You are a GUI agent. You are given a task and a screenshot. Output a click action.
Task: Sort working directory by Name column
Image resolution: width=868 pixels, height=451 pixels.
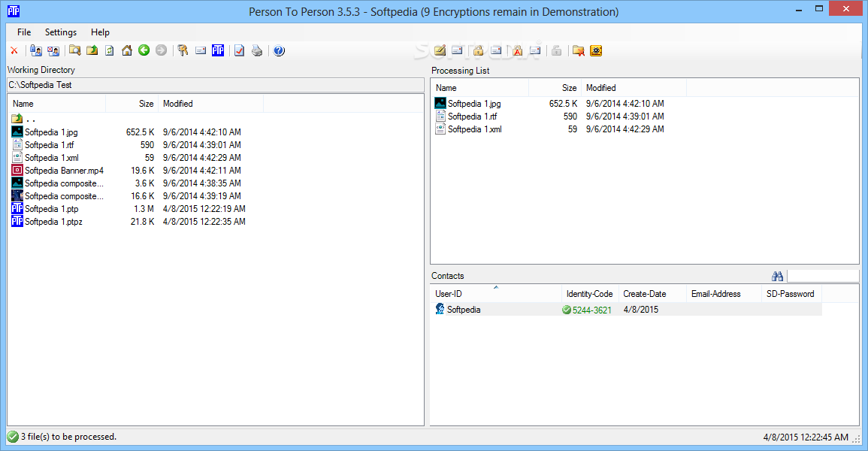(x=56, y=104)
